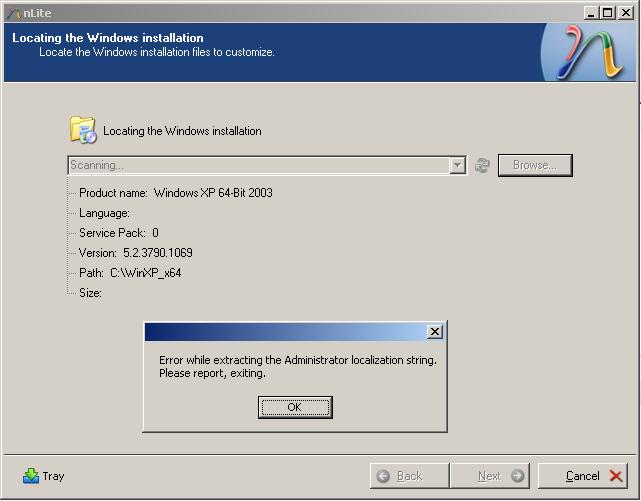Click the 'Locate the Windows installation files to customize' subtitle
This screenshot has height=501, width=641.
point(157,52)
